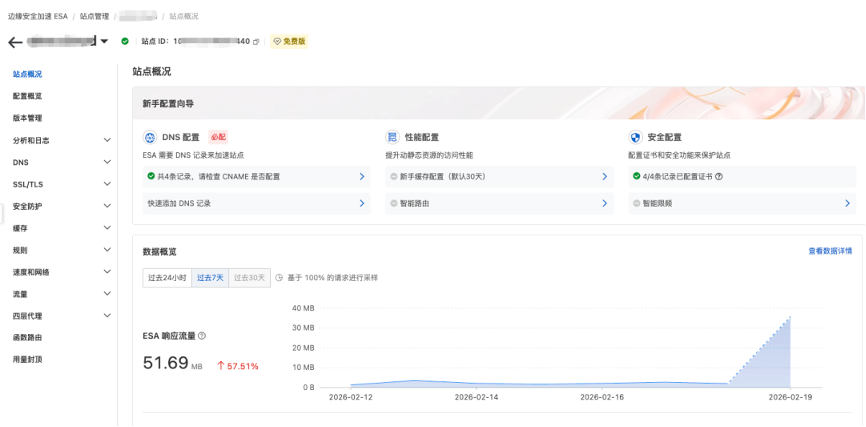Viewport: 866px width, 427px height.
Task: Click the DNS 配置 gear icon
Action: tap(150, 137)
